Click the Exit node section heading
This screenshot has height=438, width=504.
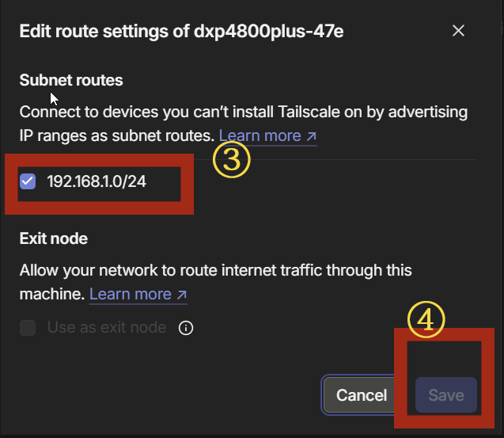pyautogui.click(x=53, y=238)
